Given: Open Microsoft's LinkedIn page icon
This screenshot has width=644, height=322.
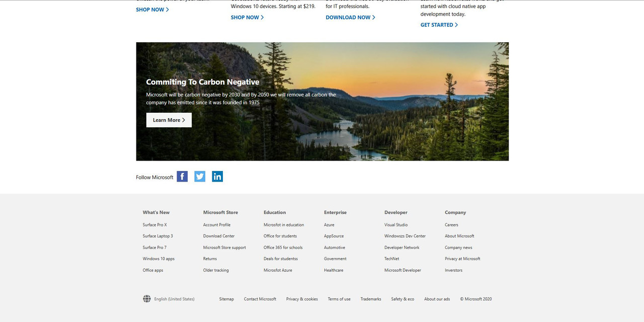Looking at the screenshot, I should pos(217,177).
